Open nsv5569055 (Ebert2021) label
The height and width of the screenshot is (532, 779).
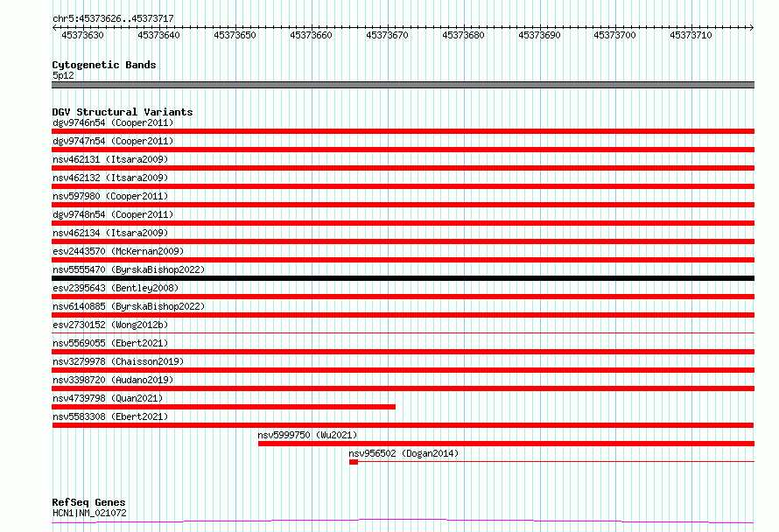coord(110,343)
